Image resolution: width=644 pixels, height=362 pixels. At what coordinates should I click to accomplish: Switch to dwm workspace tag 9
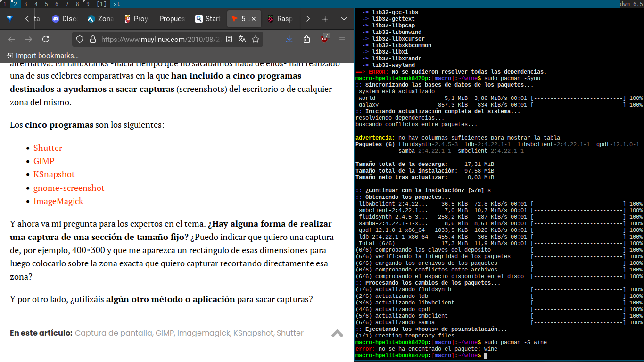click(88, 4)
